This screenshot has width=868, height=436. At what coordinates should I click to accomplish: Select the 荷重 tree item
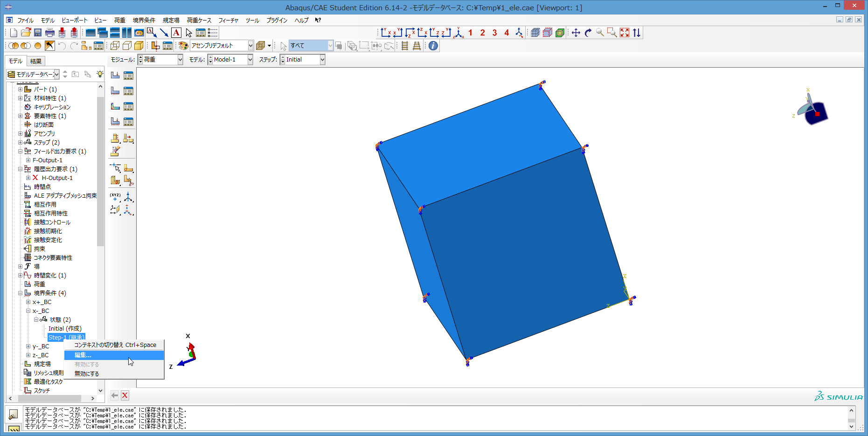pos(39,284)
